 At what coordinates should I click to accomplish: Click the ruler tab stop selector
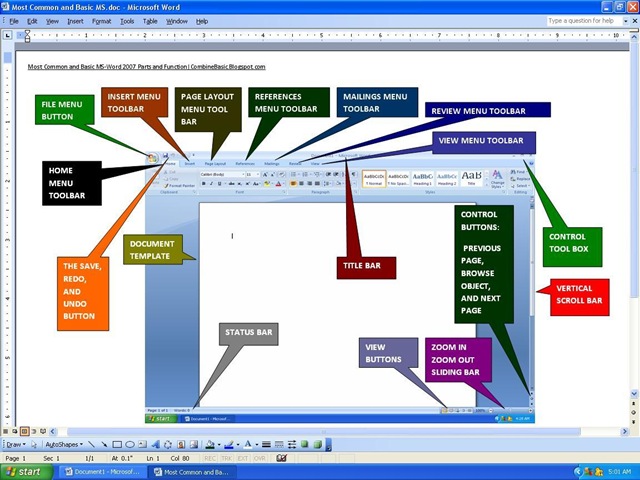pyautogui.click(x=8, y=36)
